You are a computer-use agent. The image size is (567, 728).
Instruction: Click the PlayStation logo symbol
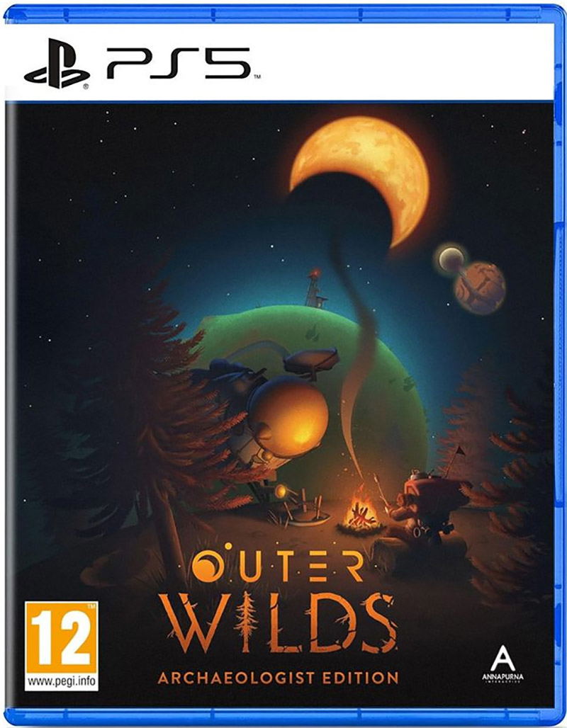tap(56, 64)
